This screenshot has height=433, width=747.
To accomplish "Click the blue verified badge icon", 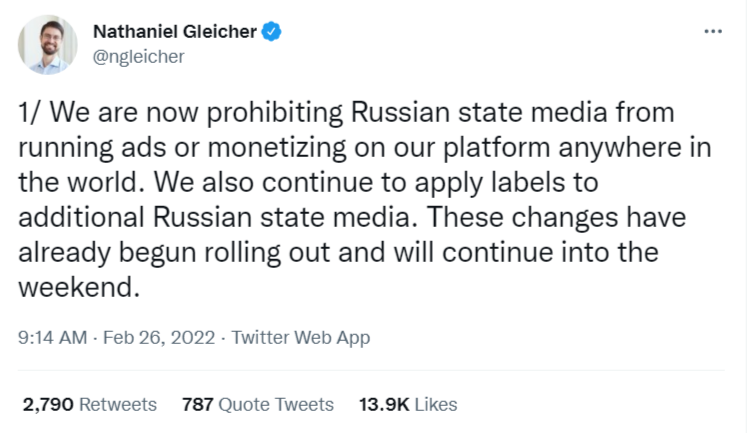I will click(272, 32).
